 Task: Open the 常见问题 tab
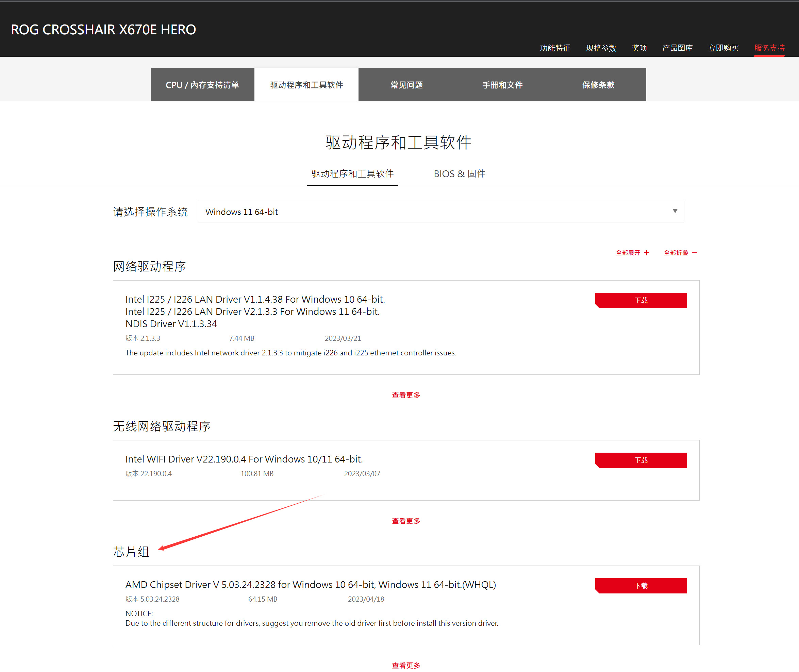coord(406,85)
